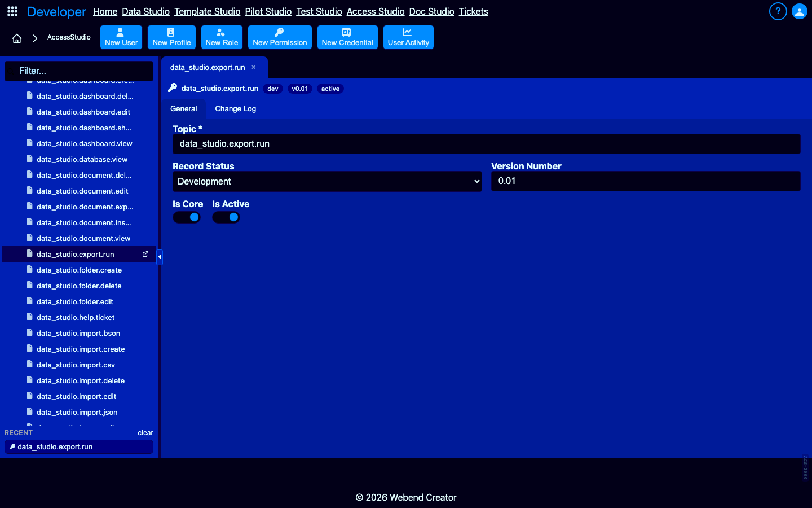Viewport: 812px width, 508px height.
Task: Focus the Filter input field
Action: [79, 71]
